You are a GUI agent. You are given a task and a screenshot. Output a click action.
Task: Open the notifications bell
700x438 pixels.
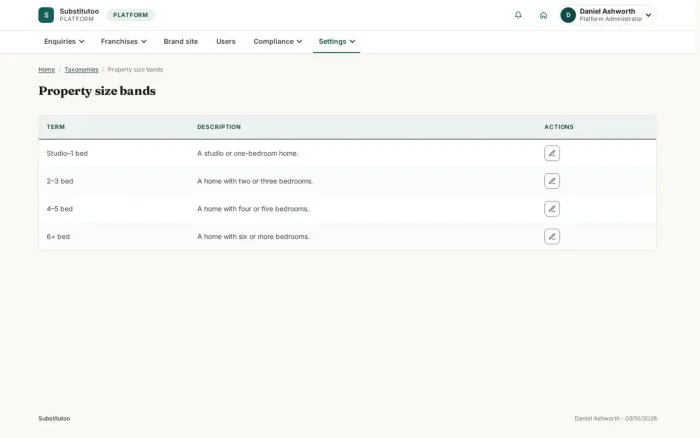coord(518,15)
